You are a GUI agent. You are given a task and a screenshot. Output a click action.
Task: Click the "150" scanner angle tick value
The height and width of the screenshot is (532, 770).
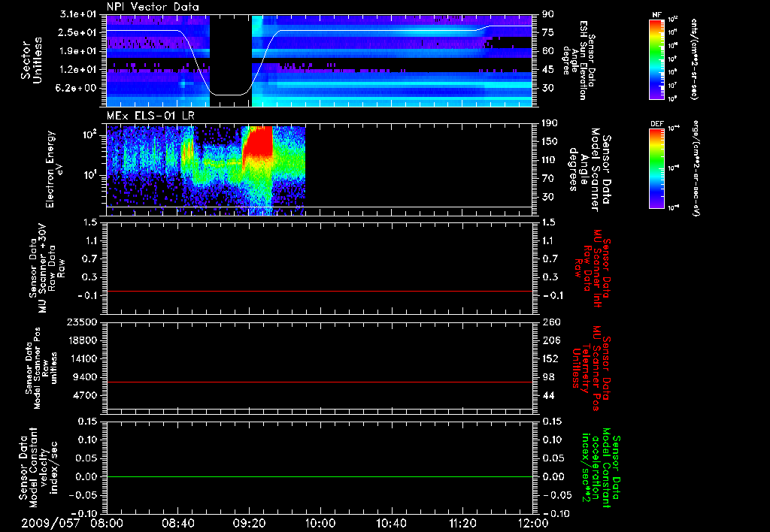click(550, 142)
